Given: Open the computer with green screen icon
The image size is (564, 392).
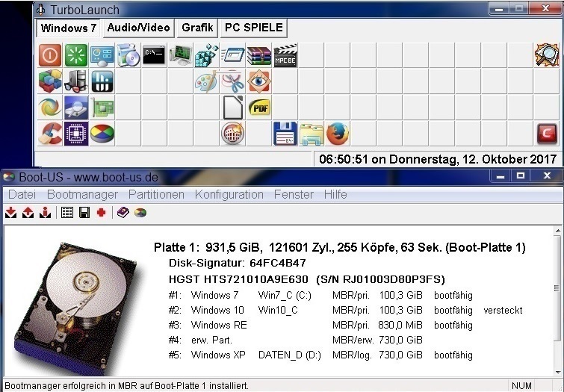Looking at the screenshot, I should click(181, 55).
